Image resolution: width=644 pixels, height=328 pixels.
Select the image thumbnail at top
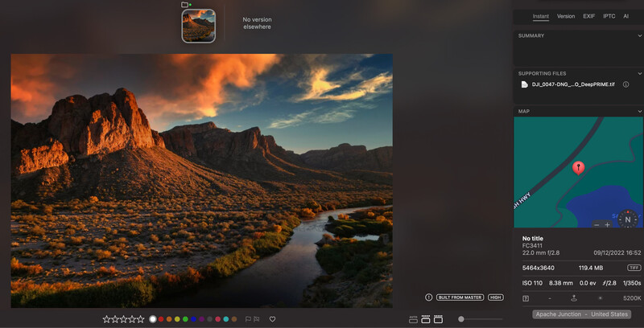tap(198, 26)
